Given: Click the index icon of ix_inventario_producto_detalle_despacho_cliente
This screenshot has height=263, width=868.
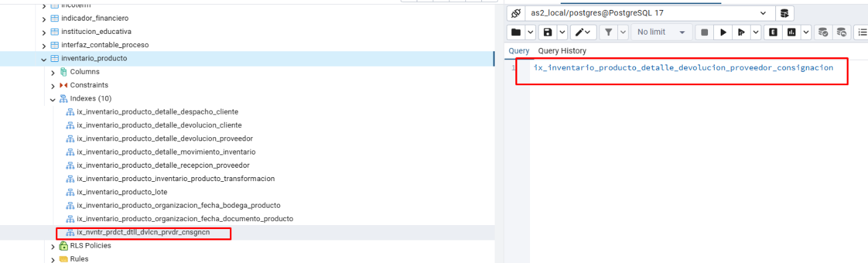Looking at the screenshot, I should (x=70, y=112).
